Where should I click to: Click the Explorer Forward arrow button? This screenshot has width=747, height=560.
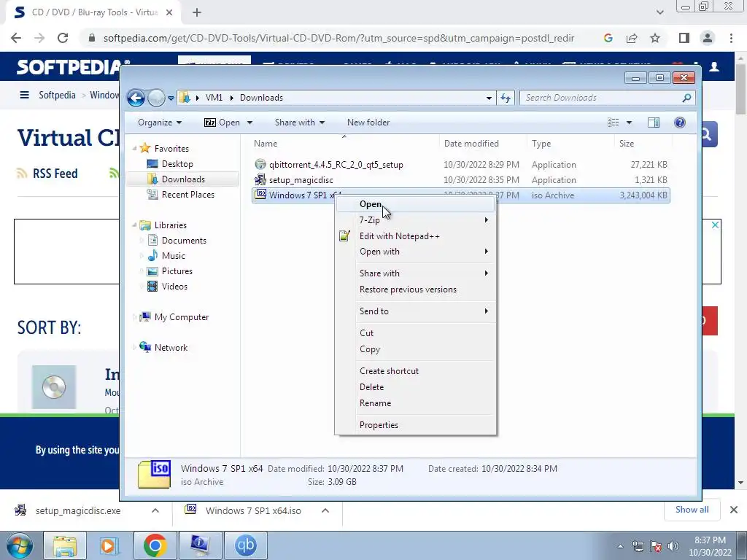tap(156, 98)
